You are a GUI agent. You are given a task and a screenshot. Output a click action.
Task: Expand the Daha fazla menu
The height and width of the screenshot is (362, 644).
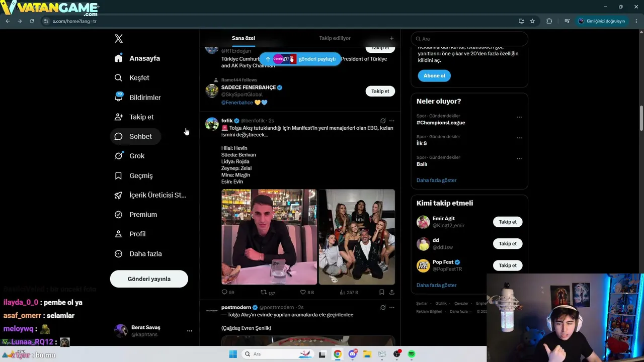click(138, 254)
